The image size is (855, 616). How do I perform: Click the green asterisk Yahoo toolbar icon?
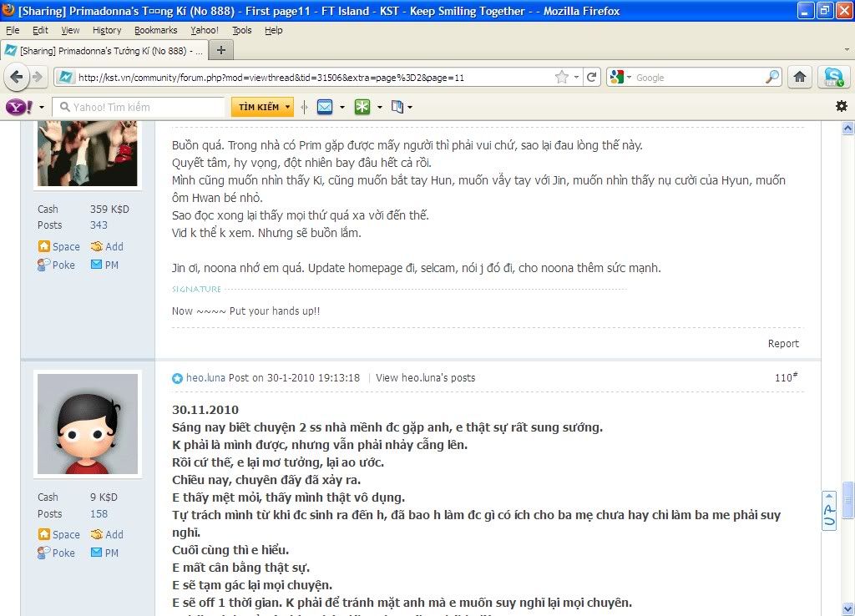coord(362,107)
